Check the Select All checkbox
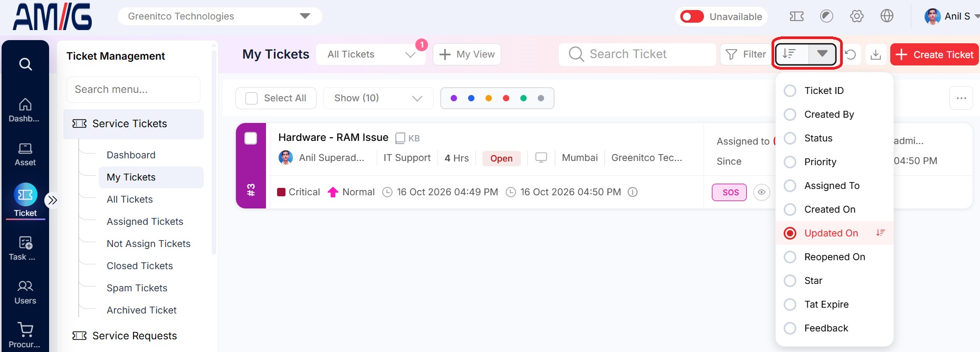 pyautogui.click(x=252, y=98)
